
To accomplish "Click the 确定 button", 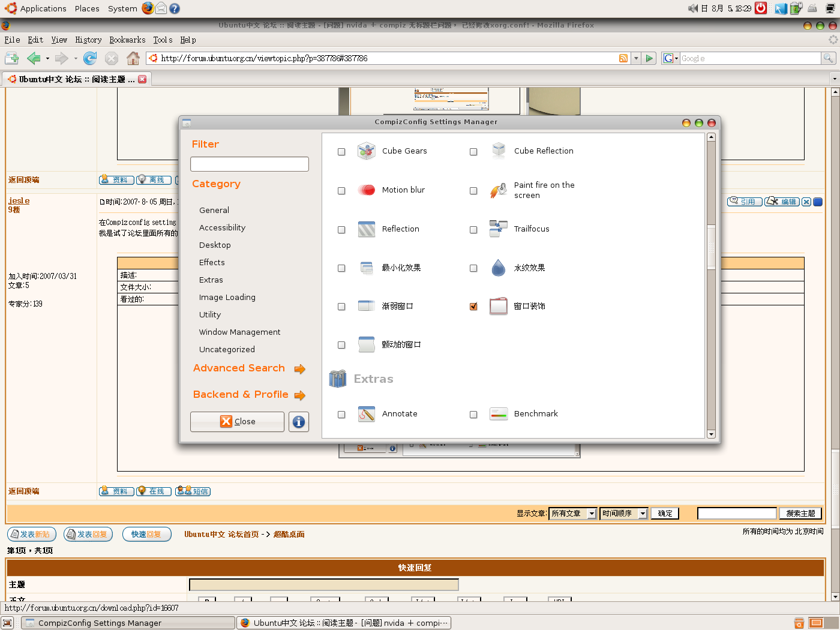I will [665, 514].
